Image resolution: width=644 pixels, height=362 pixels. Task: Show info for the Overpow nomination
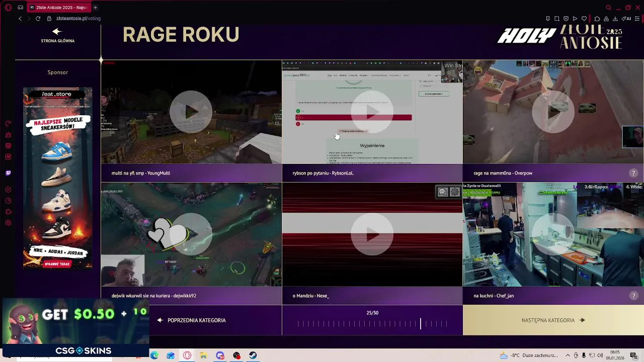coord(633,173)
